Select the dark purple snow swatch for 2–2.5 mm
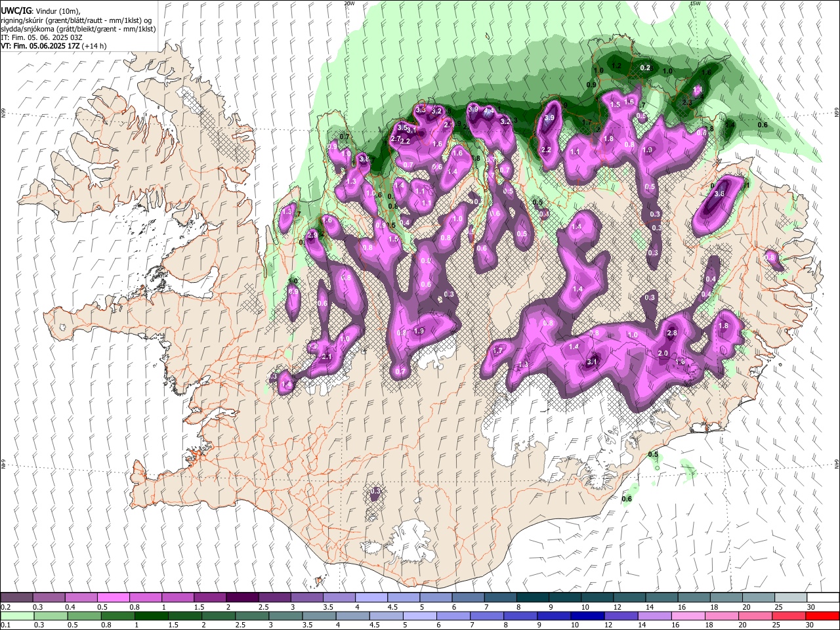Viewport: 840px width, 630px height. tap(242, 597)
